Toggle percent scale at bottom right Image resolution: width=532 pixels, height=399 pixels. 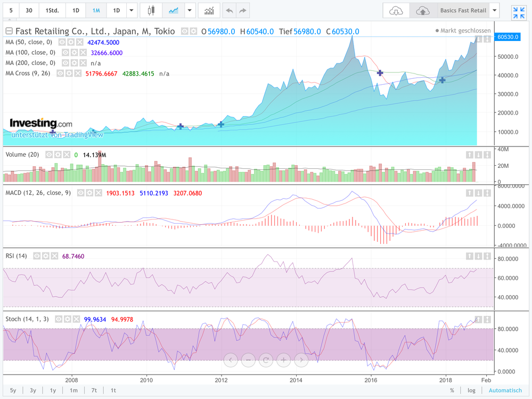point(452,390)
